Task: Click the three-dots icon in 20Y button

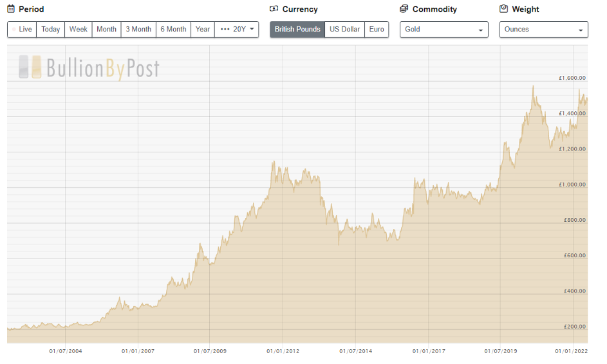Action: coord(225,29)
